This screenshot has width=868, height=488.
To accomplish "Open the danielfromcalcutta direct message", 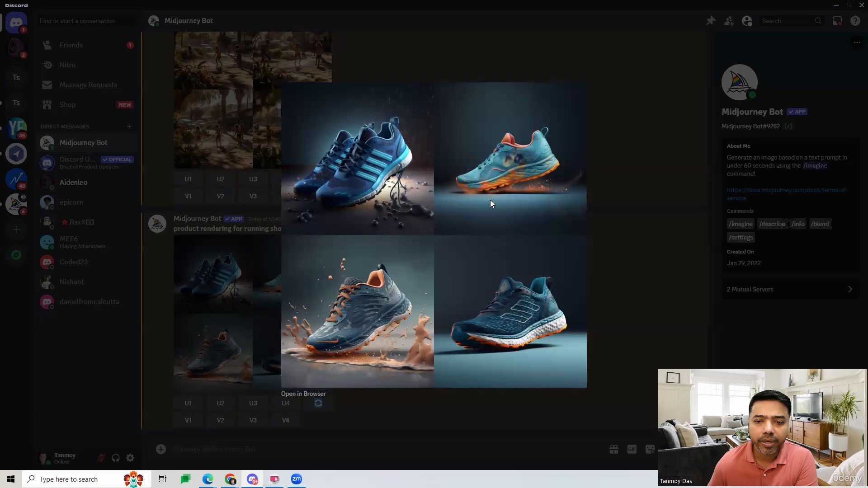I will (x=87, y=302).
